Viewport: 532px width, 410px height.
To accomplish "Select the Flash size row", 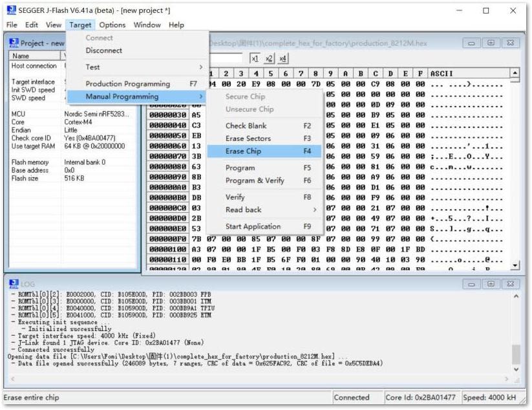I will (x=73, y=178).
